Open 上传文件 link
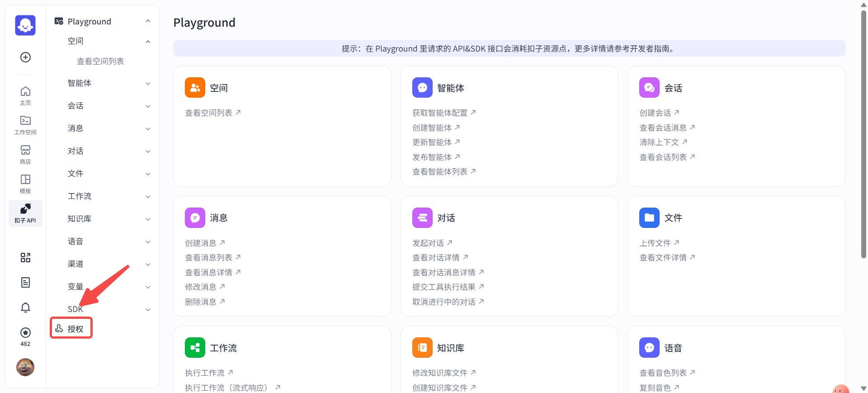Image resolution: width=868 pixels, height=393 pixels. click(x=660, y=243)
